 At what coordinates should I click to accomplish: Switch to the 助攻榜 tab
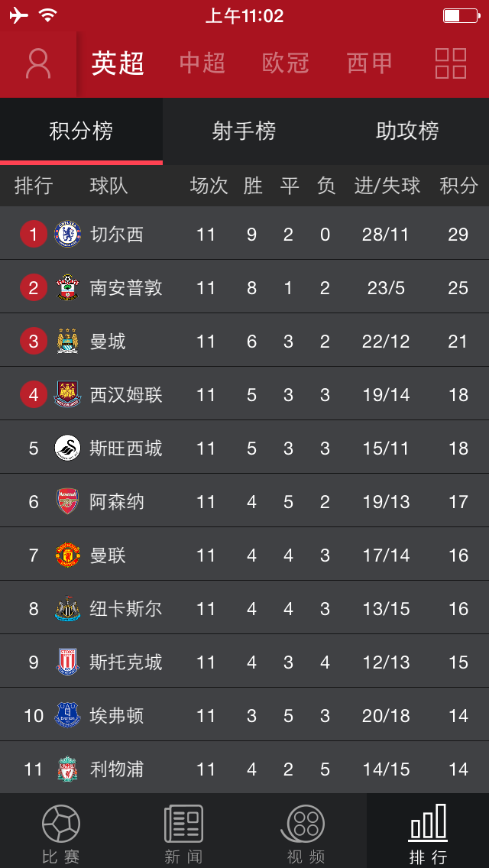[x=407, y=131]
